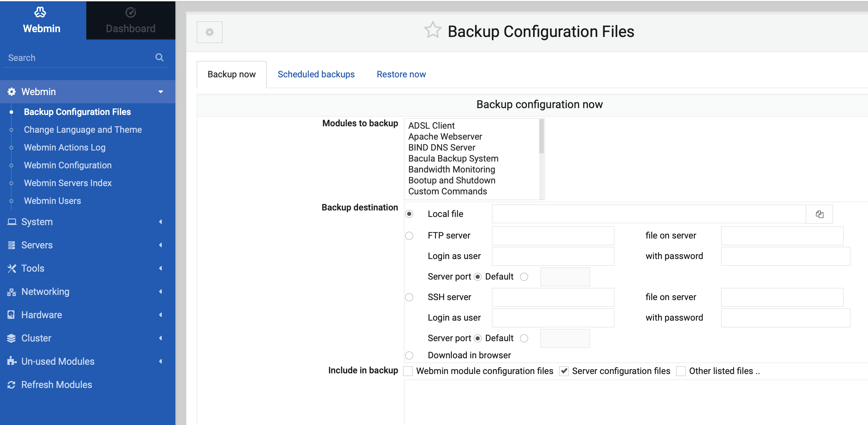Click the search magnifier icon
Image resolution: width=868 pixels, height=425 pixels.
(159, 57)
